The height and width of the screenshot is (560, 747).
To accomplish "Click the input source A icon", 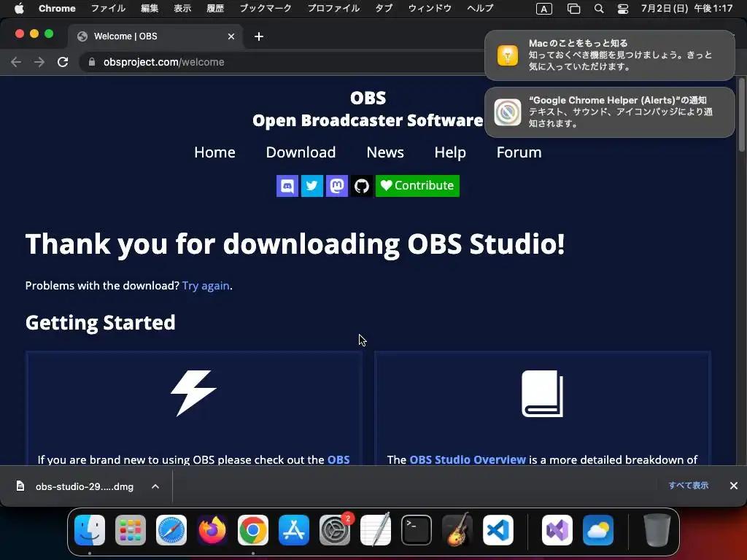I will (x=544, y=9).
